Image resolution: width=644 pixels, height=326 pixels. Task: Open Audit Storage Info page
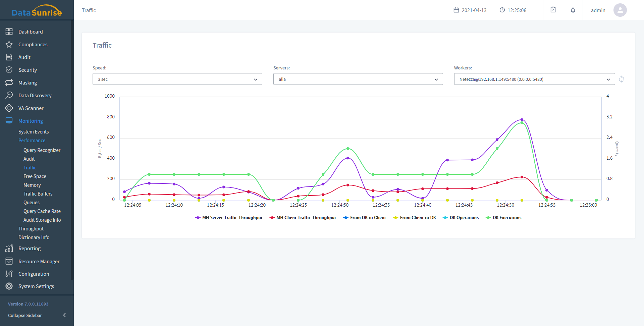point(42,220)
